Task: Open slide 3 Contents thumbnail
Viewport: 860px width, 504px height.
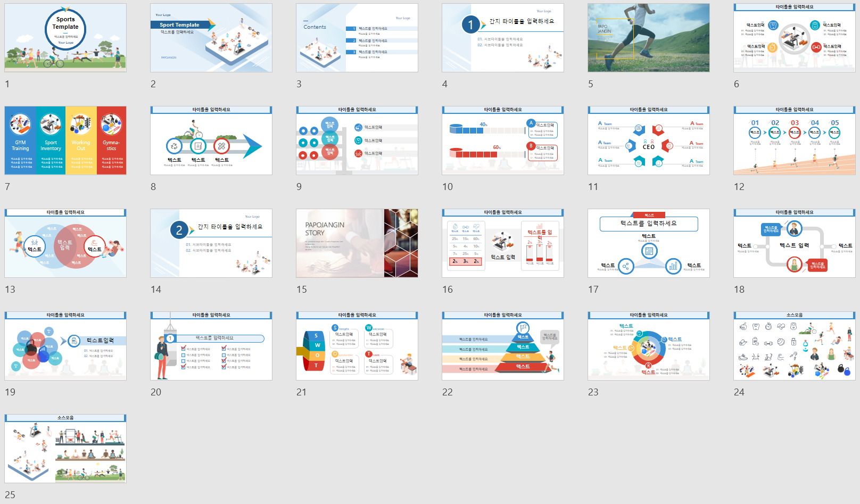Action: click(x=357, y=38)
